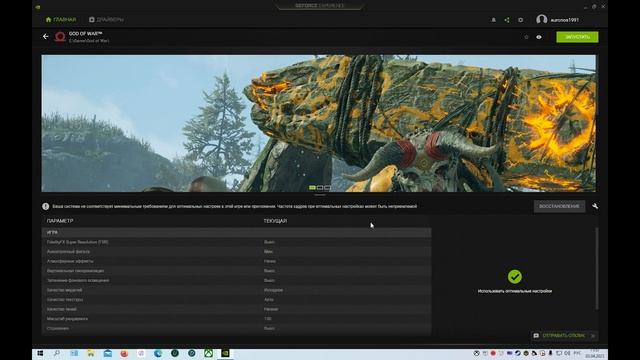This screenshot has height=360, width=640.
Task: Collapse the feedback panel chevron
Action: point(593,336)
